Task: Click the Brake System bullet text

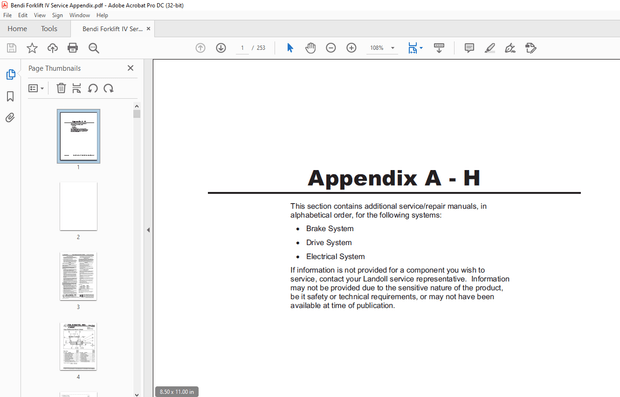Action: 330,229
